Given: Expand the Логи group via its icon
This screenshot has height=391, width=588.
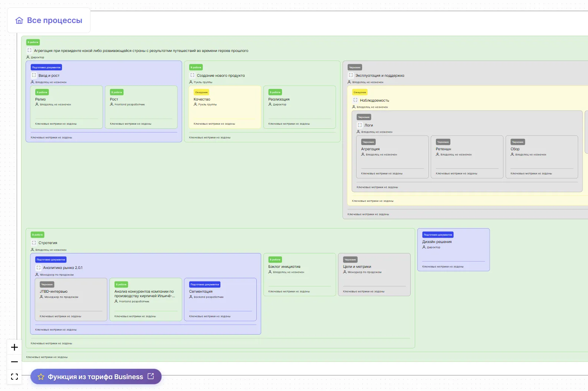Looking at the screenshot, I should coord(359,125).
